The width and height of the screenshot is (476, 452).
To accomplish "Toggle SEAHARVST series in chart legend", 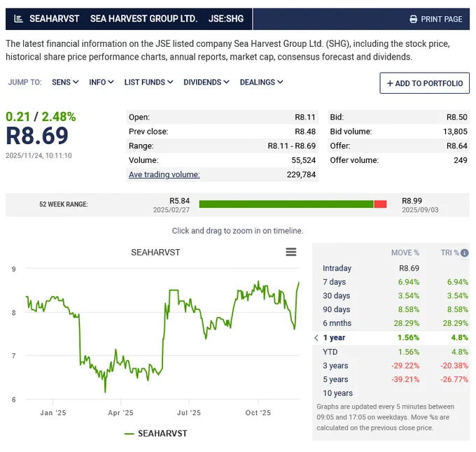I will point(155,434).
